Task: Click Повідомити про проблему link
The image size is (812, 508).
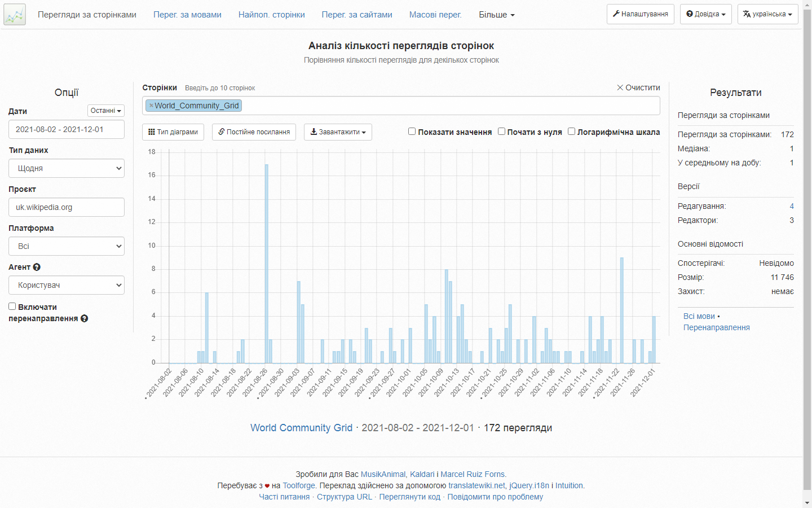Action: 495,497
